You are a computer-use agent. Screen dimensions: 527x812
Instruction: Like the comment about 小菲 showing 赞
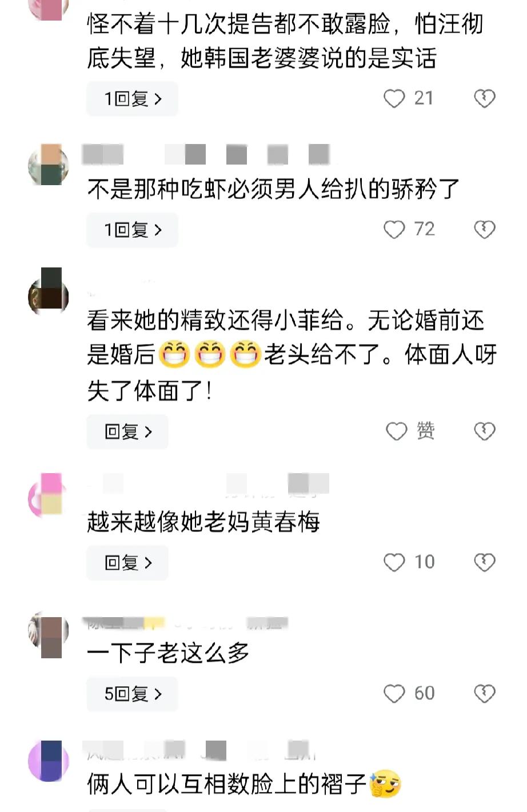click(x=397, y=431)
